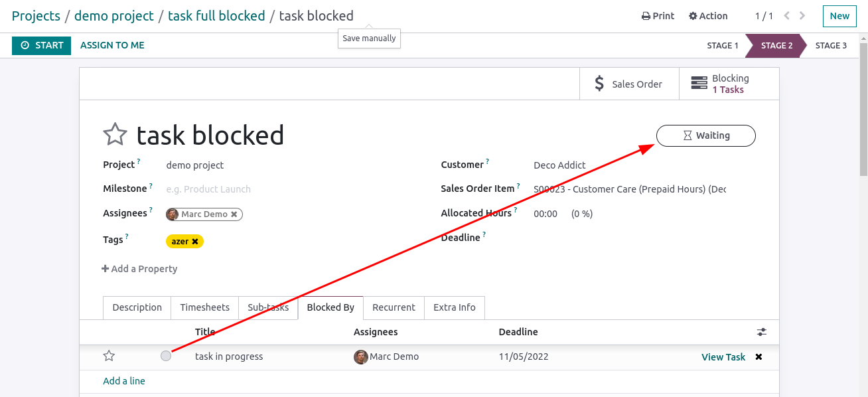Open optional columns settings icon
Screen dimensions: 868x397
click(x=761, y=332)
